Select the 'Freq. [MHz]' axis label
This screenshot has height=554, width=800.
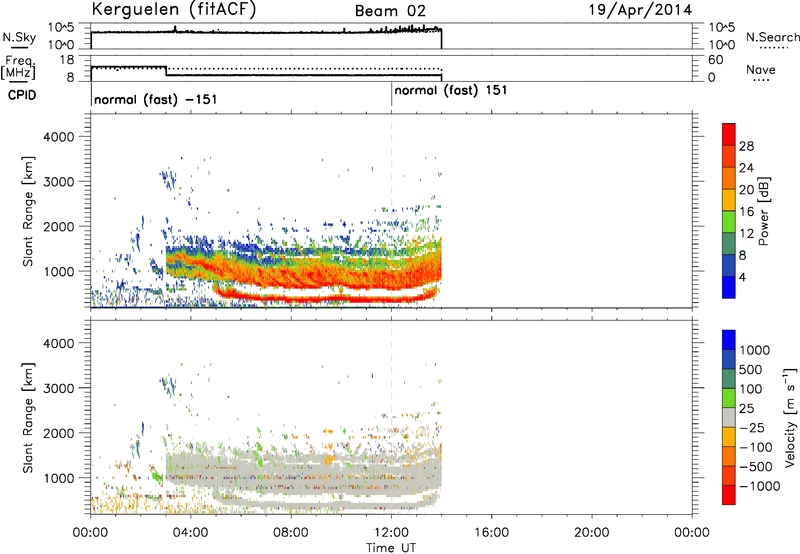[18, 68]
